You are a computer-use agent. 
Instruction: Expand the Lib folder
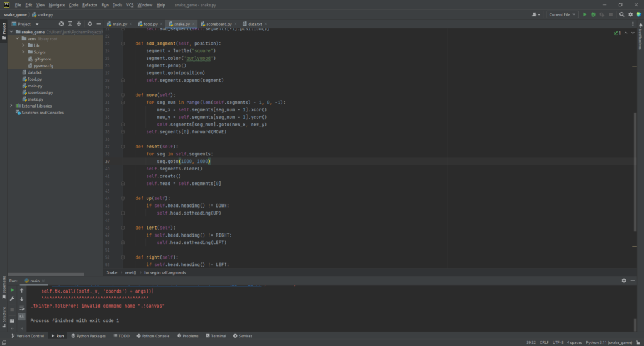(x=23, y=46)
